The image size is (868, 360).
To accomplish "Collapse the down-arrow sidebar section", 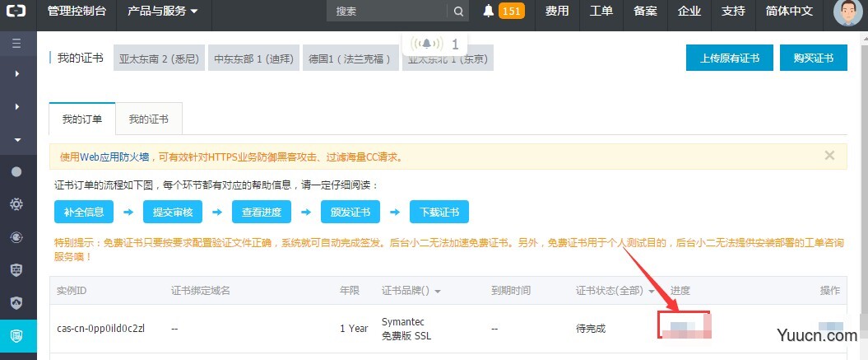I will tap(17, 140).
